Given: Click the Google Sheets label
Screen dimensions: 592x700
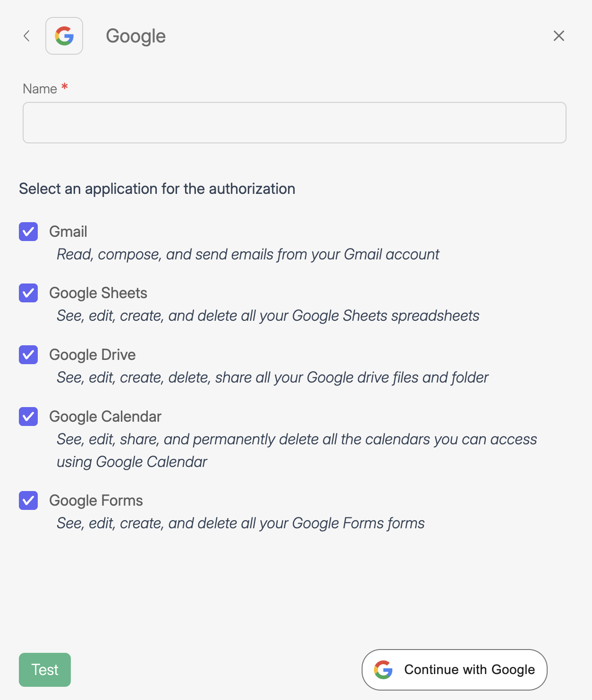Looking at the screenshot, I should 98,293.
